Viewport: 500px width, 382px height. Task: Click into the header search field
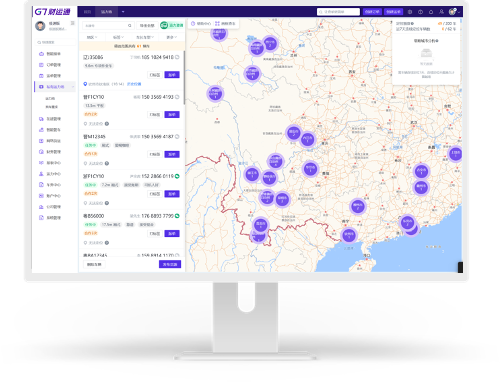coord(338,12)
